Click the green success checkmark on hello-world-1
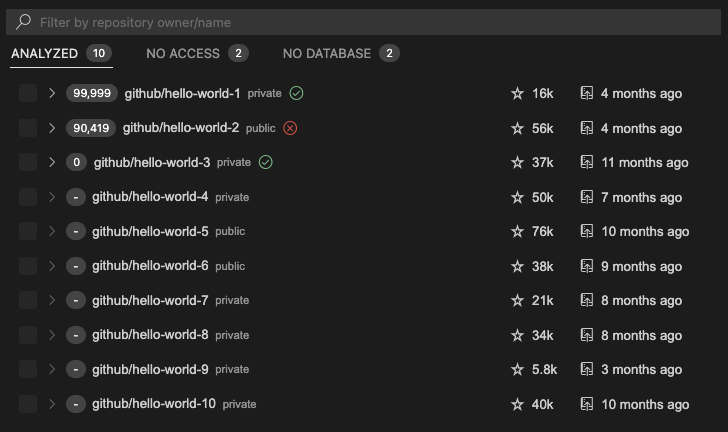The width and height of the screenshot is (728, 432). [x=296, y=93]
